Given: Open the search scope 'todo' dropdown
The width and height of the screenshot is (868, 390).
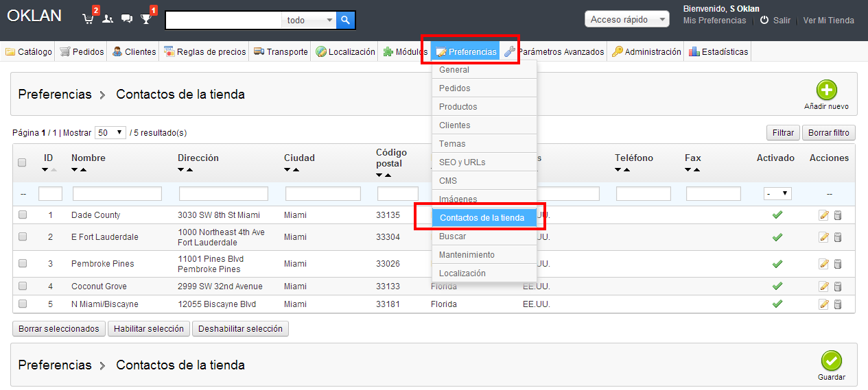Looking at the screenshot, I should (309, 21).
